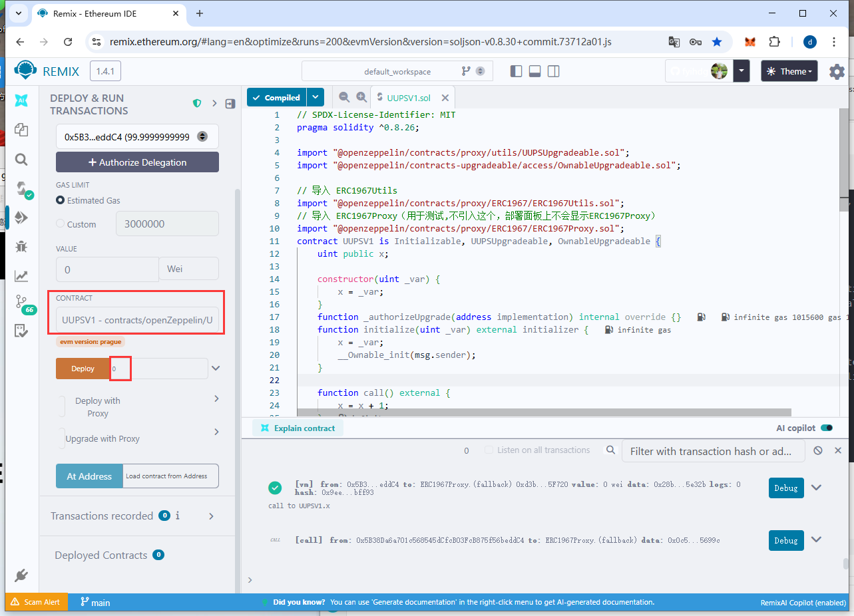Click the orange Deploy button
Screen dimensions: 854x616
coord(83,369)
